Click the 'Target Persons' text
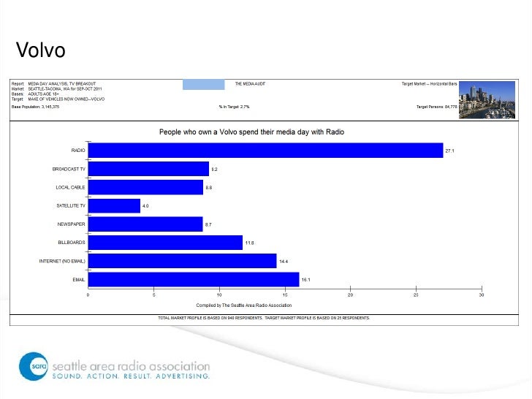Viewport: 532px width, 399px height. click(437, 107)
